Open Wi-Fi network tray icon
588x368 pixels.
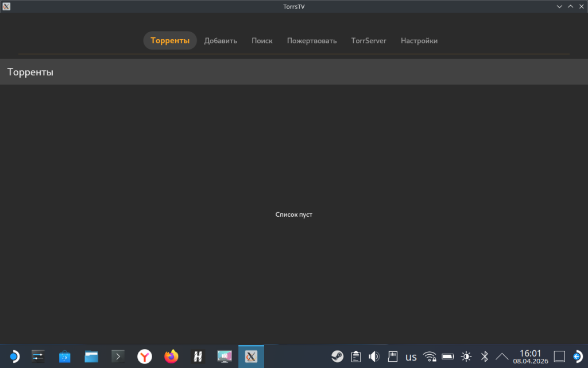[x=430, y=356]
